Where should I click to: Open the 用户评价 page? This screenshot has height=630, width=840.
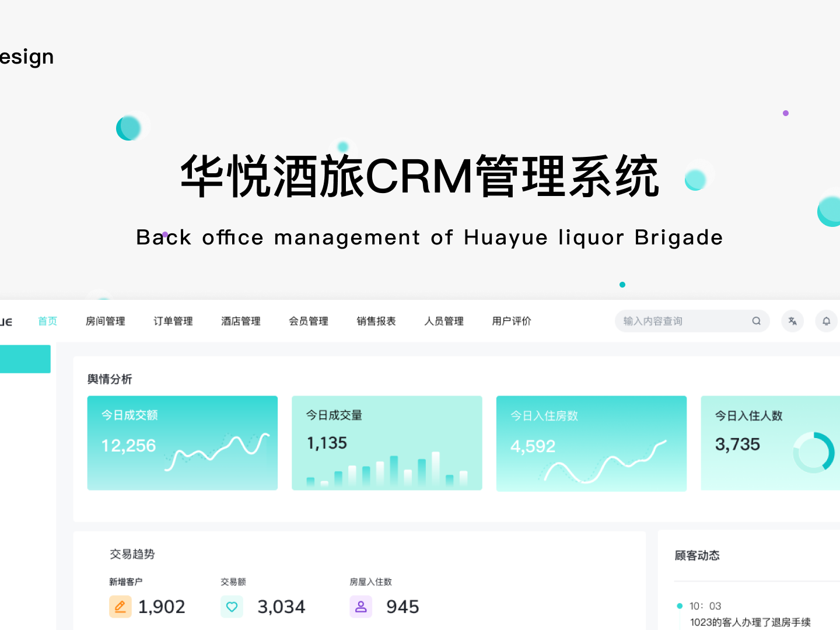[x=512, y=321]
